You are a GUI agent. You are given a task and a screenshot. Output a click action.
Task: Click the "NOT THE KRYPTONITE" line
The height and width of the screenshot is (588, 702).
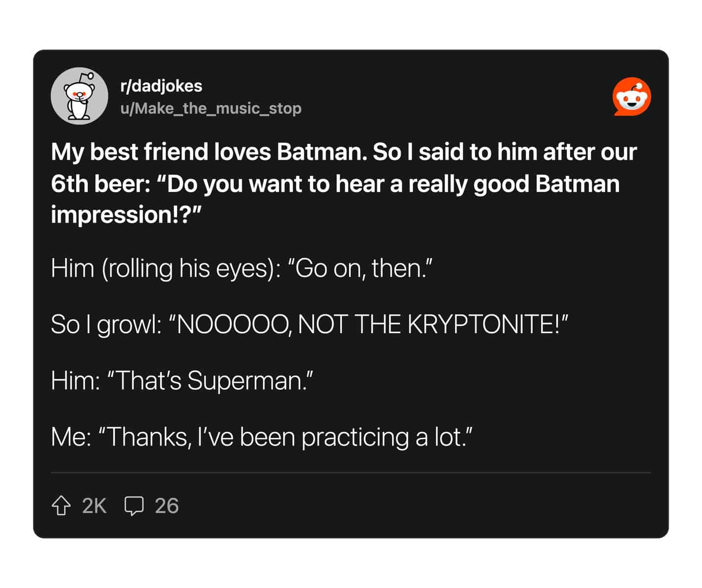click(x=309, y=324)
